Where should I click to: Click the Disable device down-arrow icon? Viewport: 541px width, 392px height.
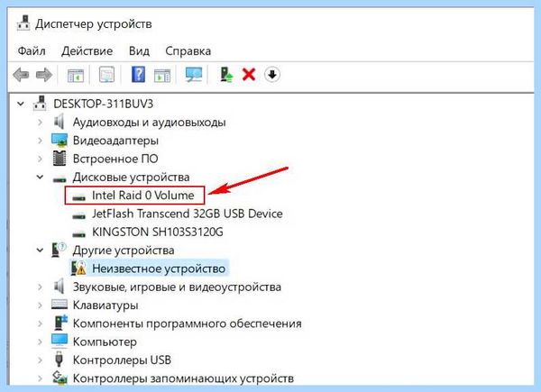click(x=272, y=75)
